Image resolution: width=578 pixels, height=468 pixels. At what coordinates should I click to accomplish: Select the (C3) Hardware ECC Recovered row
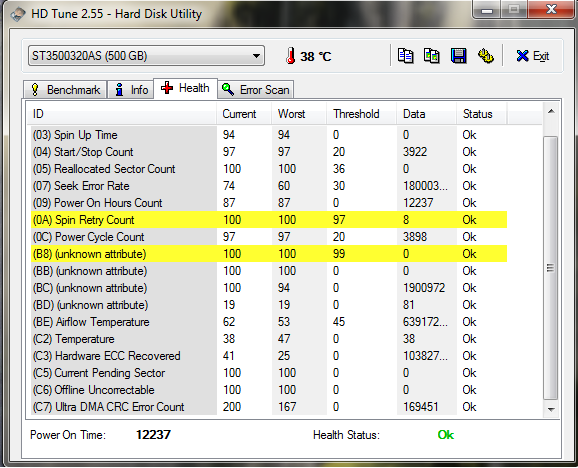click(x=269, y=356)
